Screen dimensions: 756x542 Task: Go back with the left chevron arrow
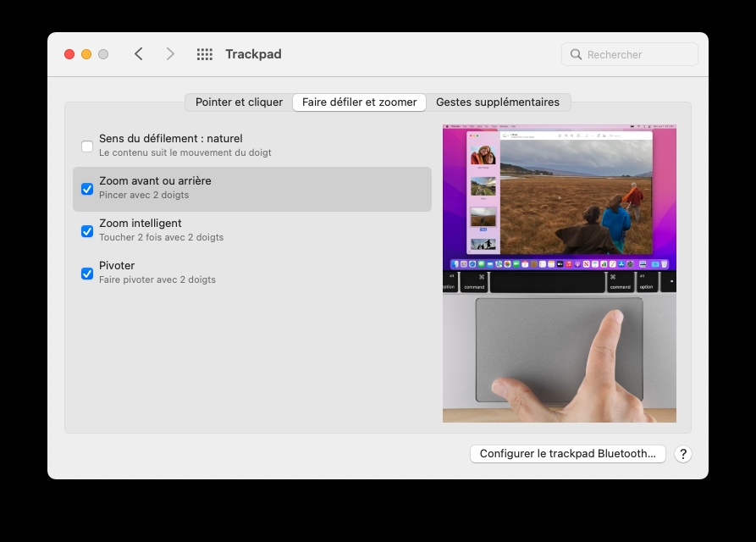139,54
